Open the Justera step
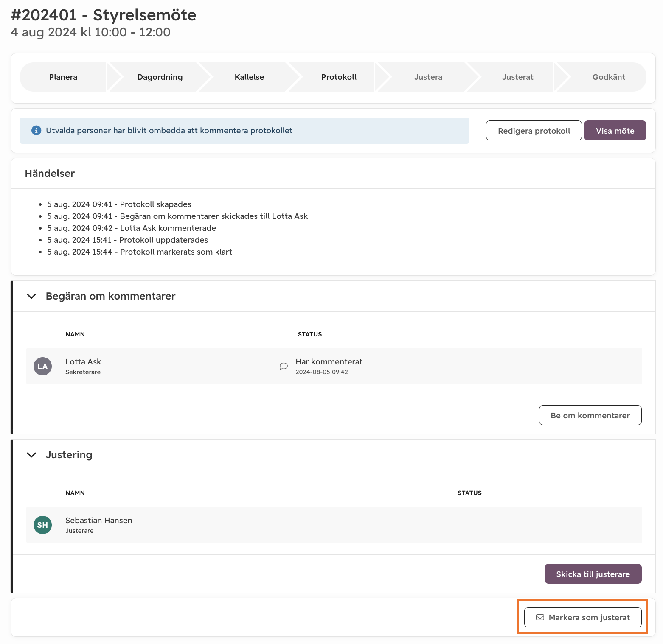Viewport: 663px width, 644px height. (428, 77)
